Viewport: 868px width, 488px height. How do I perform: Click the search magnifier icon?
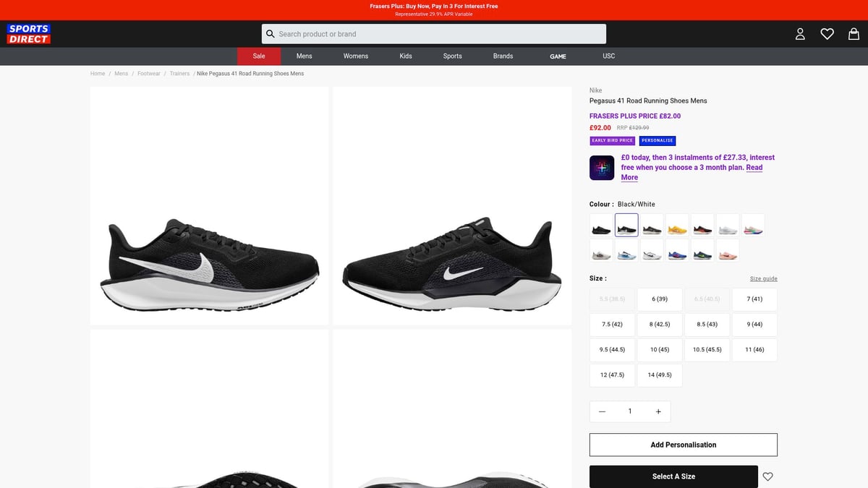click(271, 34)
